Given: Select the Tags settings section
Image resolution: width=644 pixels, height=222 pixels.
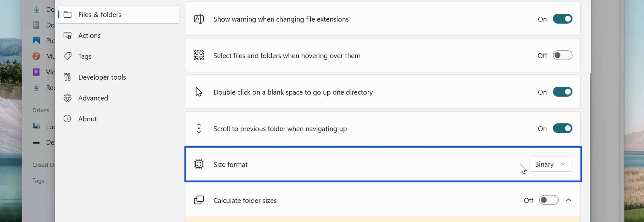Looking at the screenshot, I should (x=85, y=56).
